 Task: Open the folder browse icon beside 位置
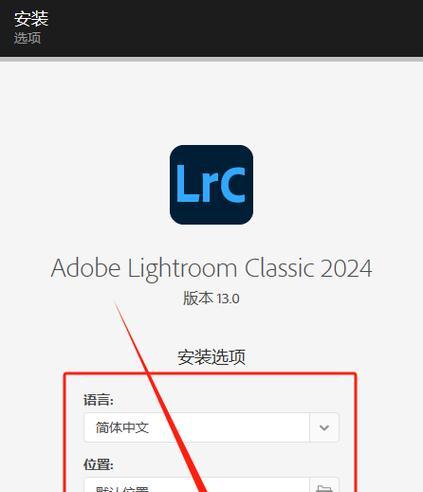tap(324, 487)
